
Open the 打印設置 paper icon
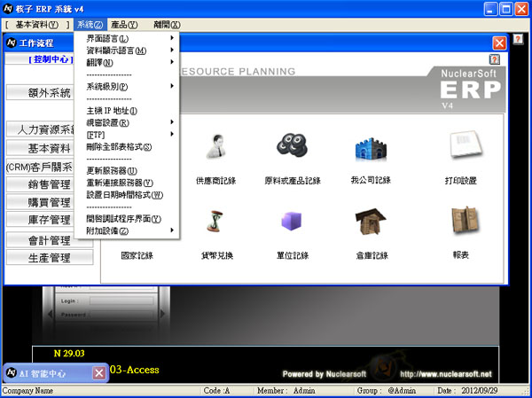[465, 144]
